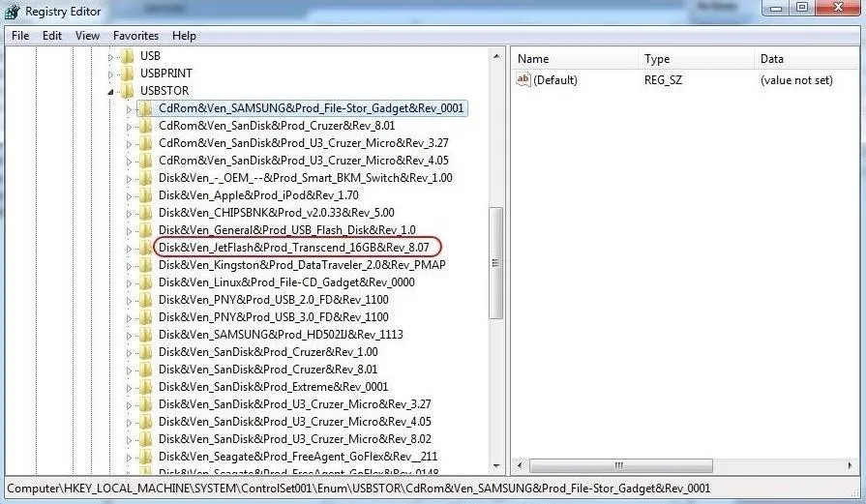Click the '(value not set)' data cell
The image size is (866, 504).
[796, 80]
